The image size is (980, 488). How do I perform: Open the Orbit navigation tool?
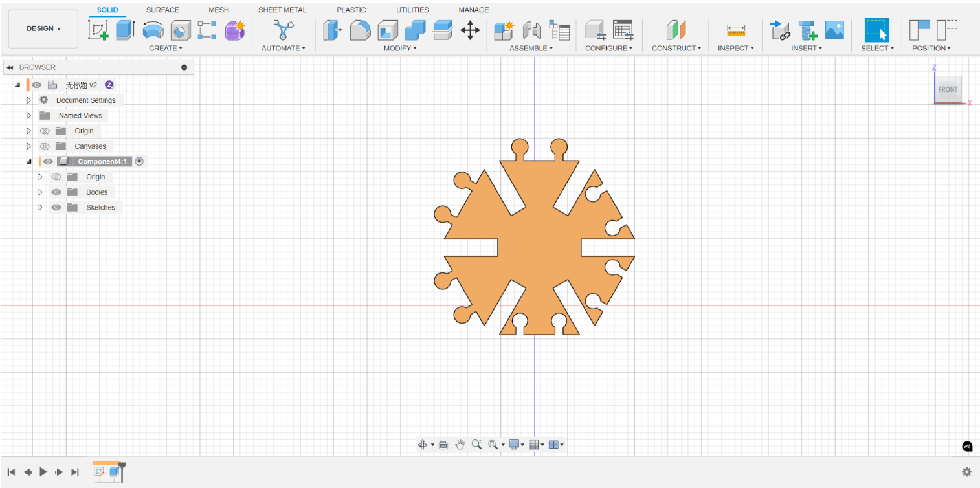pyautogui.click(x=423, y=445)
